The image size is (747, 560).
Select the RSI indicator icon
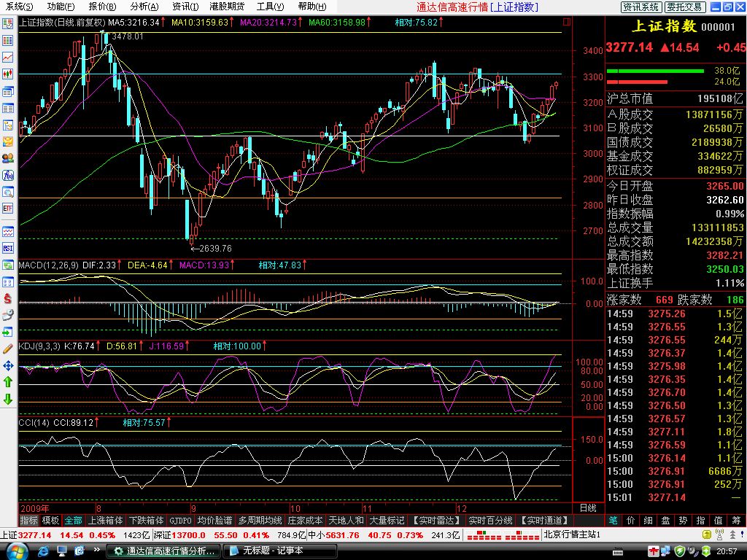[8, 248]
